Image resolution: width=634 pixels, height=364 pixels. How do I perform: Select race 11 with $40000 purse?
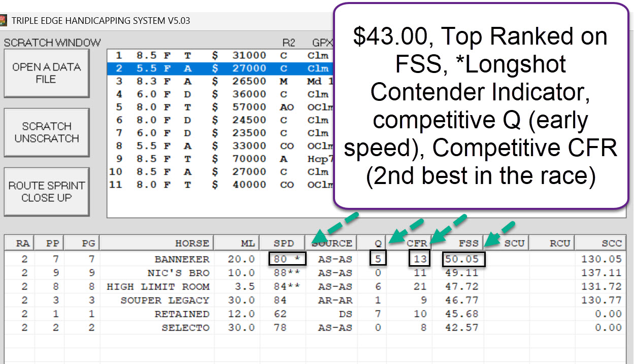coord(218,185)
